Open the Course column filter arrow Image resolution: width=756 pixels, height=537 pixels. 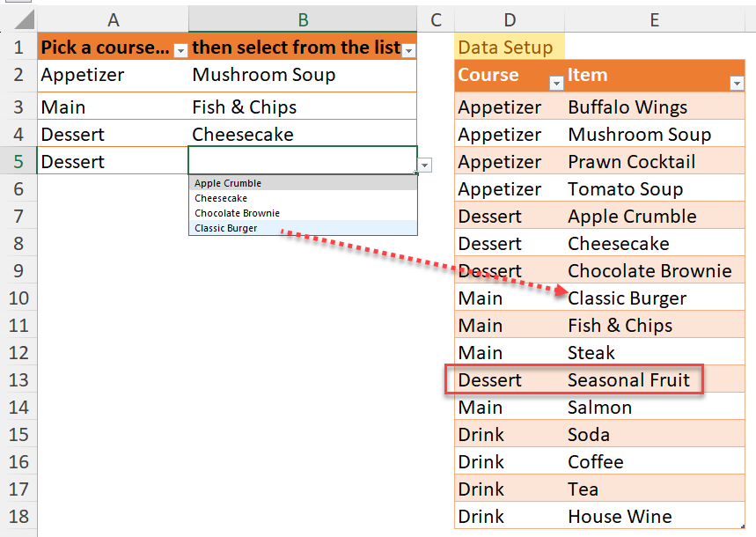point(556,83)
